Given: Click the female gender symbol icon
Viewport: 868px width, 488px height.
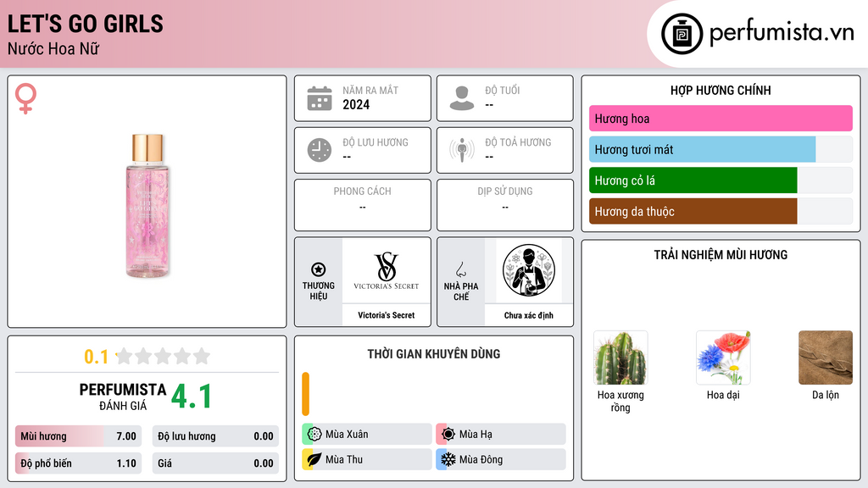Looking at the screenshot, I should (25, 98).
